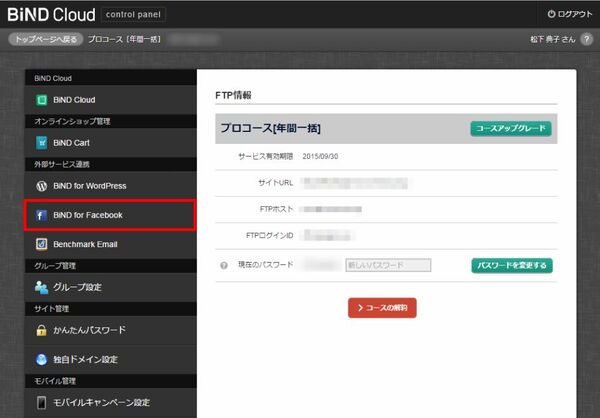Click the 新しいパスワード input field
Viewport: 600px width, 418px height.
pyautogui.click(x=388, y=265)
